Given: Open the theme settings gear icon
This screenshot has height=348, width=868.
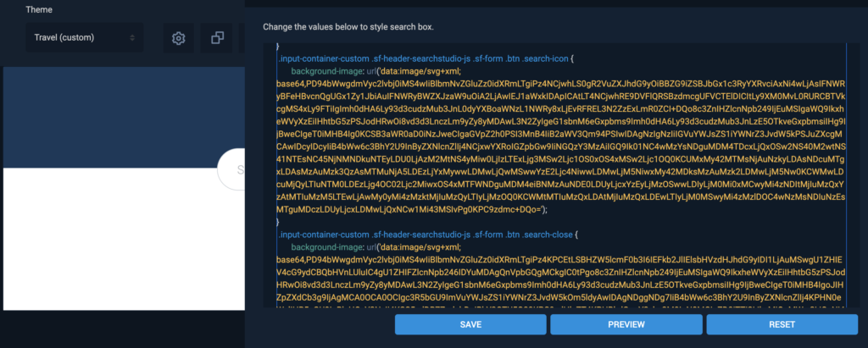Looking at the screenshot, I should pyautogui.click(x=178, y=38).
